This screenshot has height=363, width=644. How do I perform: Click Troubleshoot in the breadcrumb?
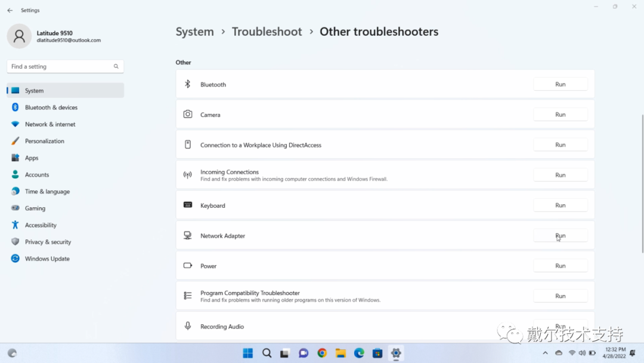[267, 32]
